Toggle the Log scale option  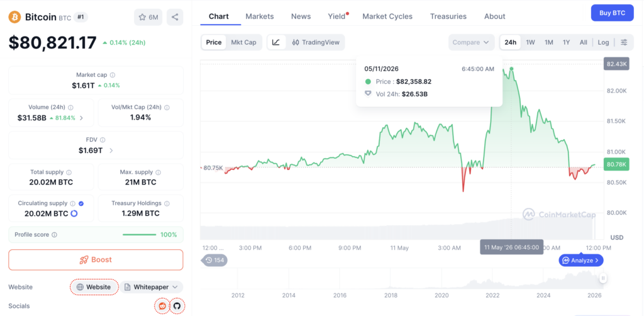click(x=603, y=42)
